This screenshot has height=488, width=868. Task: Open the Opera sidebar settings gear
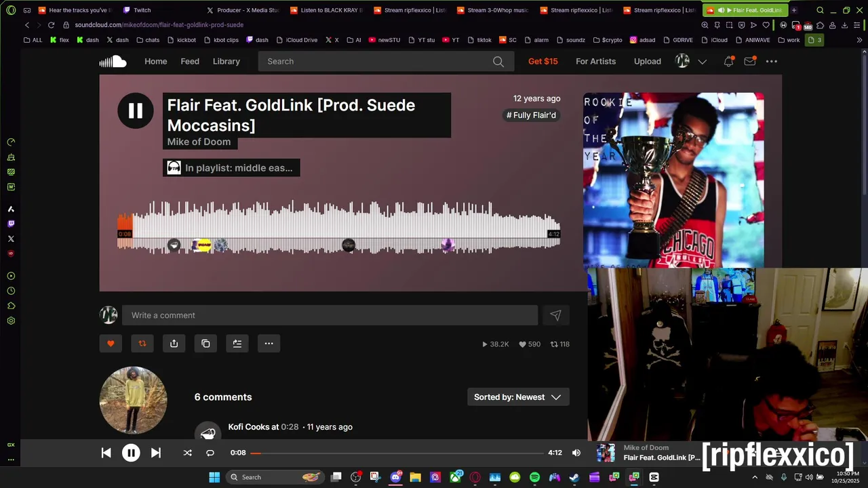(11, 321)
